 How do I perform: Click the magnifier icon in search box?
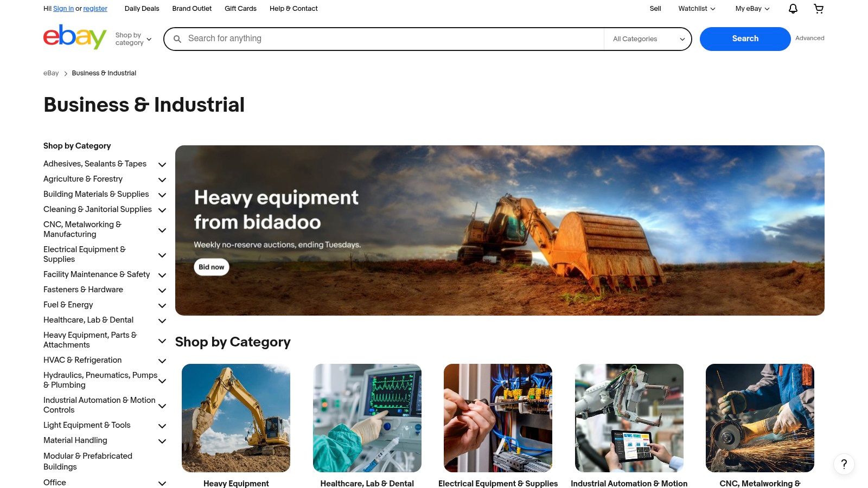(x=177, y=39)
